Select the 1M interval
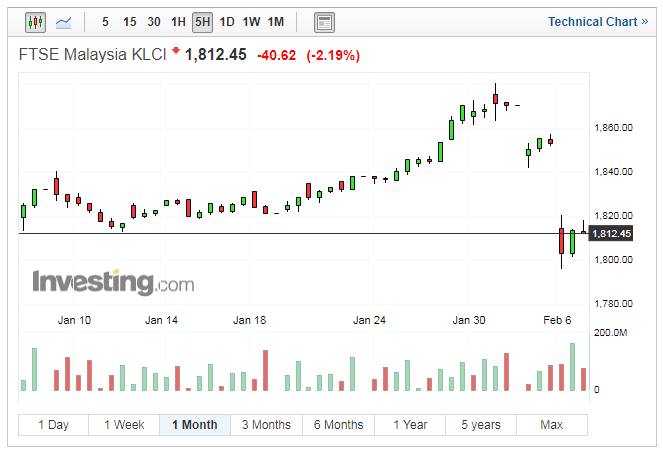663x451 pixels. click(x=276, y=22)
